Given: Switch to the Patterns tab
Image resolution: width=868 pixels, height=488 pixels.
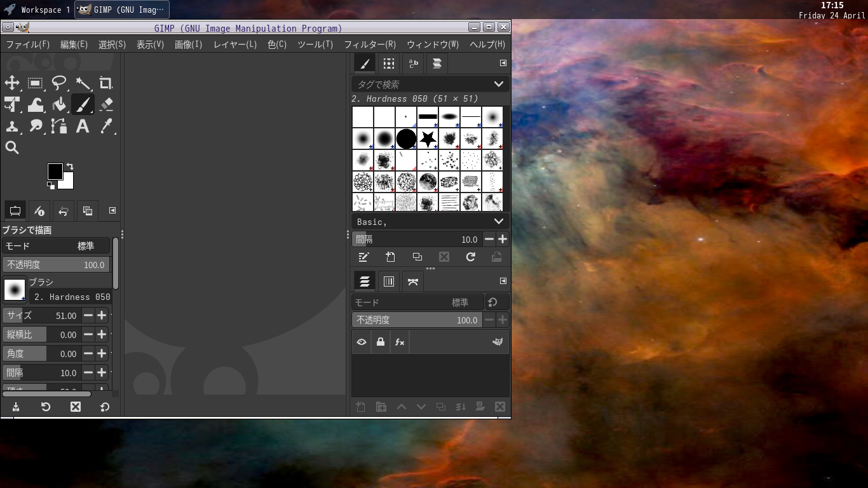Looking at the screenshot, I should coord(389,64).
